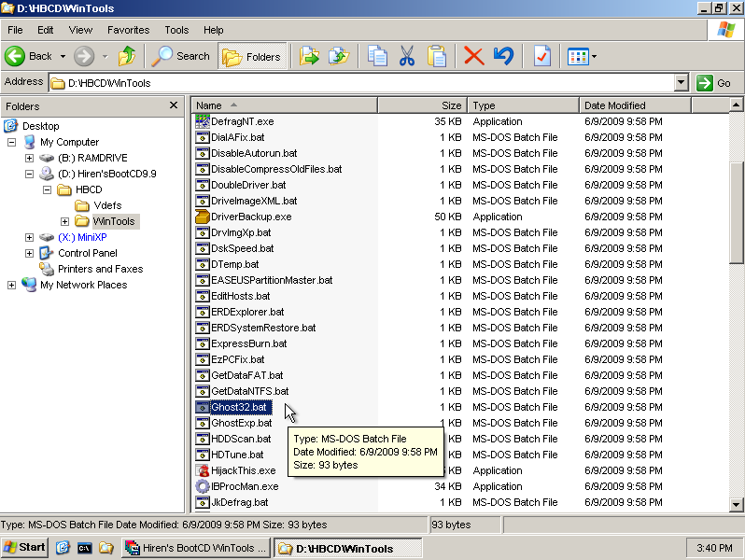Click the red Delete icon
Image resolution: width=745 pixels, height=560 pixels.
[473, 57]
